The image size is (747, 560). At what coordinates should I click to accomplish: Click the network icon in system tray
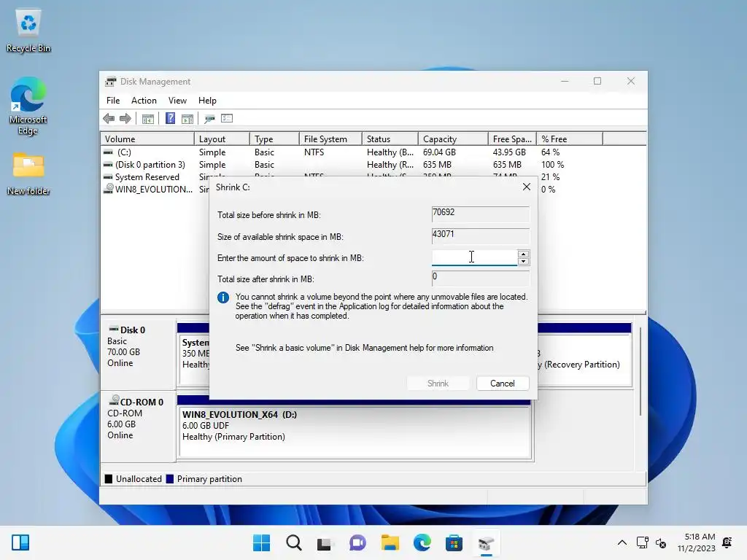[642, 542]
